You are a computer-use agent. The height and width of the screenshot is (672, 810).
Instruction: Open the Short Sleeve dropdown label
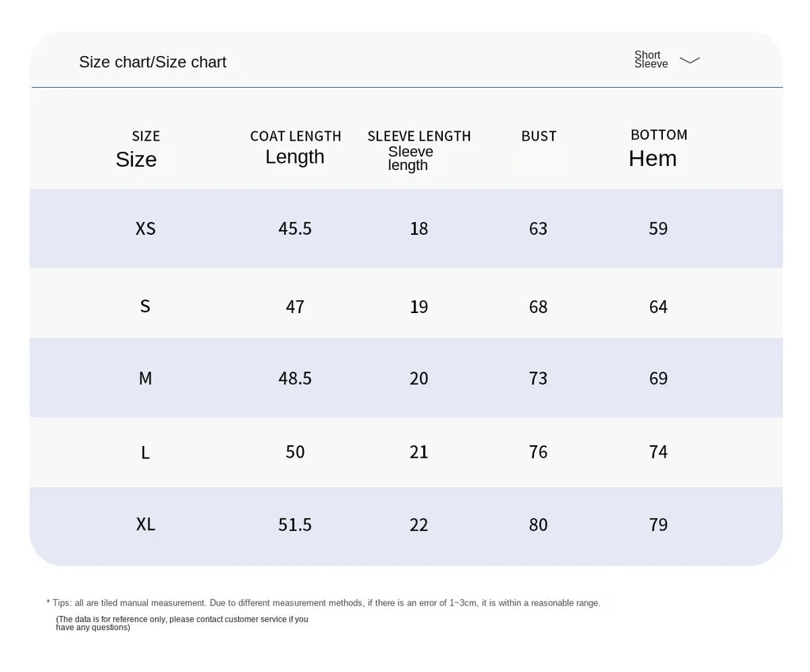point(651,59)
